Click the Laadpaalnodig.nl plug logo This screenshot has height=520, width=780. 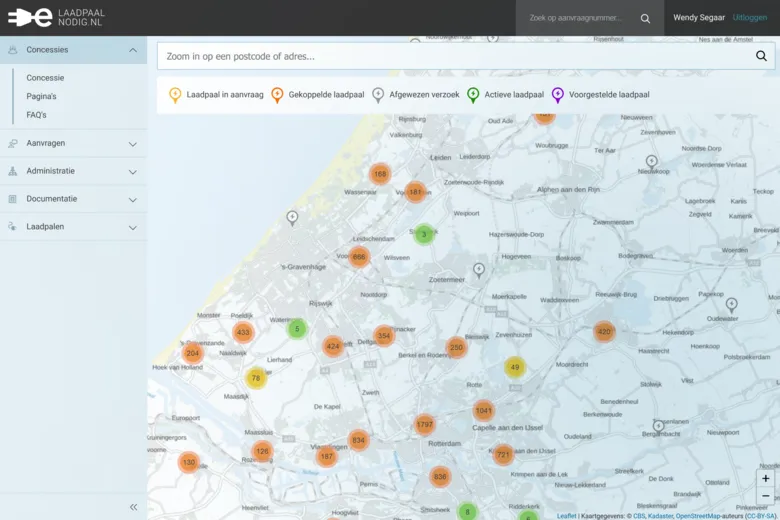coord(30,17)
